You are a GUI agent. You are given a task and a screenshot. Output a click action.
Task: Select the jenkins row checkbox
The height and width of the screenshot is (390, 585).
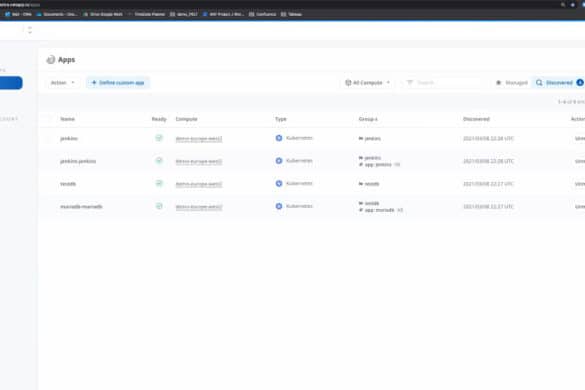pos(49,138)
